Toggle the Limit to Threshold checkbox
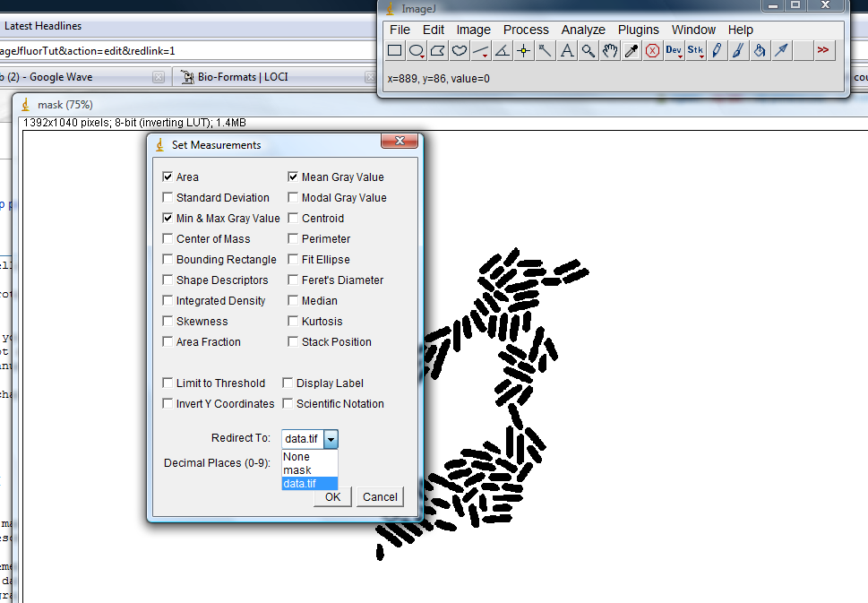Viewport: 868px width, 603px height. 168,383
